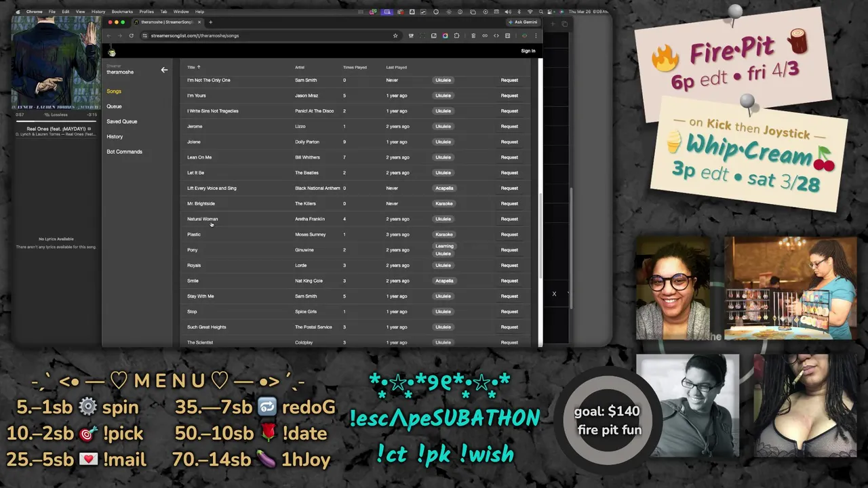Open a new Chrome tab with plus
Image resolution: width=868 pixels, height=488 pixels.
click(210, 22)
